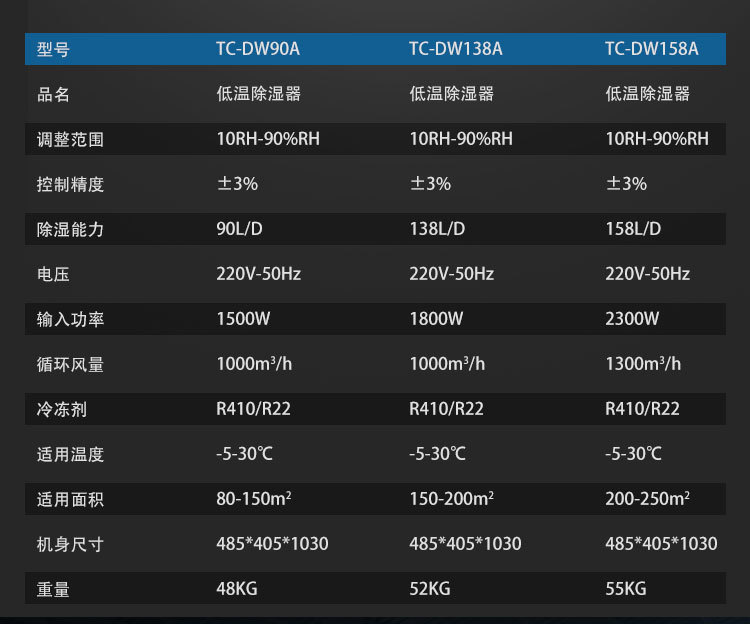
Task: Click R410/R22 refrigerant for TC-DW90A
Action: tap(254, 408)
